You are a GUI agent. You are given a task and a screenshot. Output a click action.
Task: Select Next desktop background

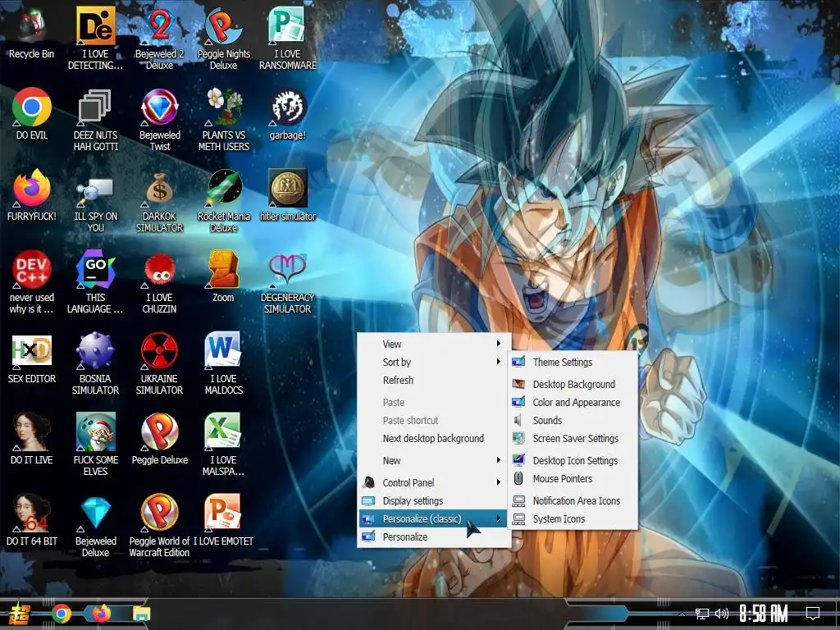[x=434, y=439]
